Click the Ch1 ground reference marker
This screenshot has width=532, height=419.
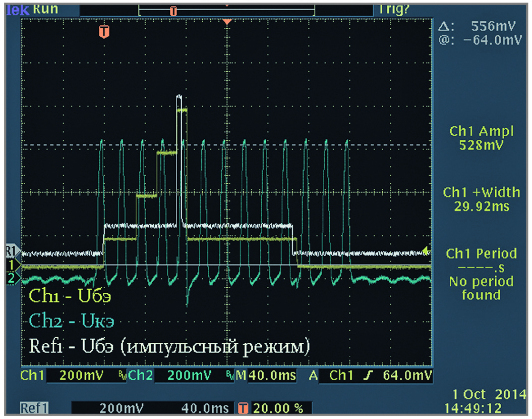pyautogui.click(x=11, y=264)
